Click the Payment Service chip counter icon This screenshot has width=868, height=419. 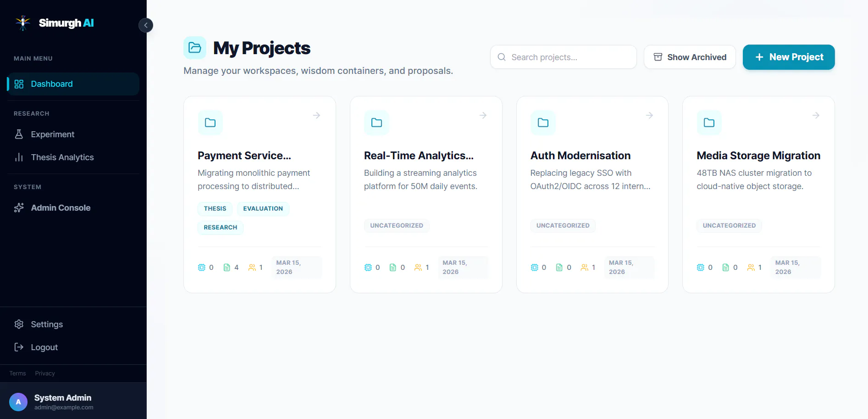[202, 268]
